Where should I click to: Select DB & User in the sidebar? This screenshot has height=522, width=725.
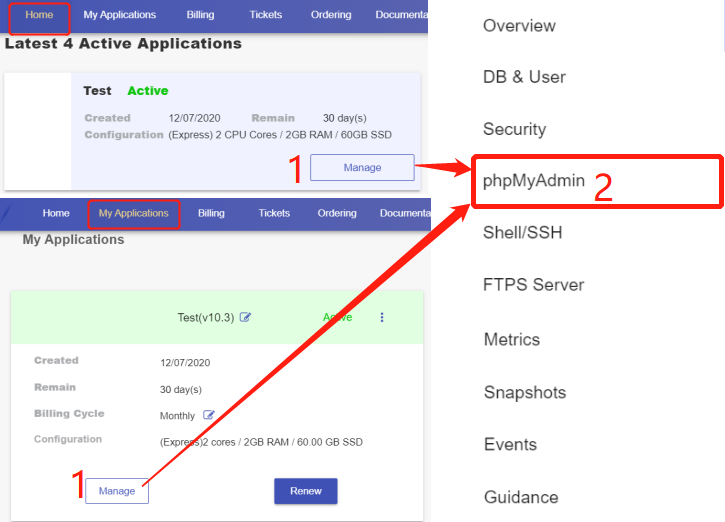click(x=524, y=77)
